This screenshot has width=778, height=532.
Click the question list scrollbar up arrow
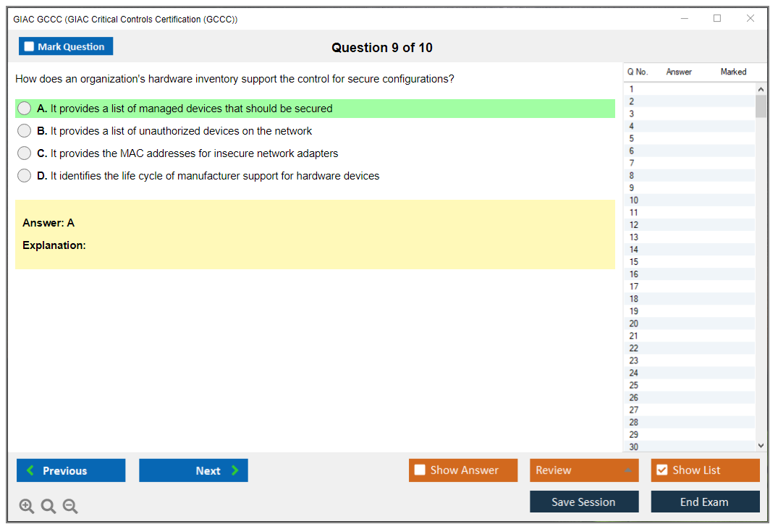[761, 88]
